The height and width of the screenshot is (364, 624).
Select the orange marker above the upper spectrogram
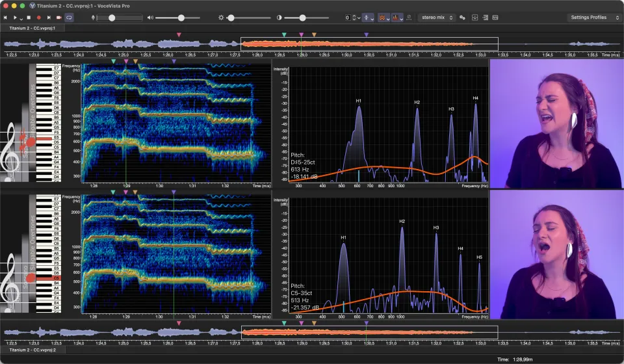point(135,61)
